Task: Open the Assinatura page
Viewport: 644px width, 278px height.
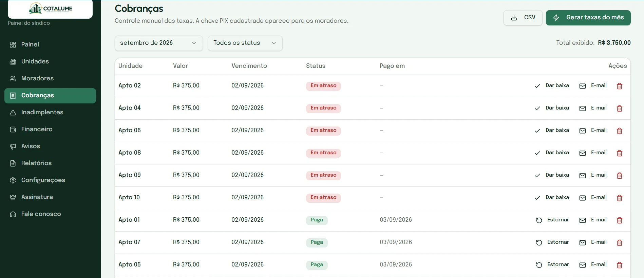Action: click(x=50, y=197)
